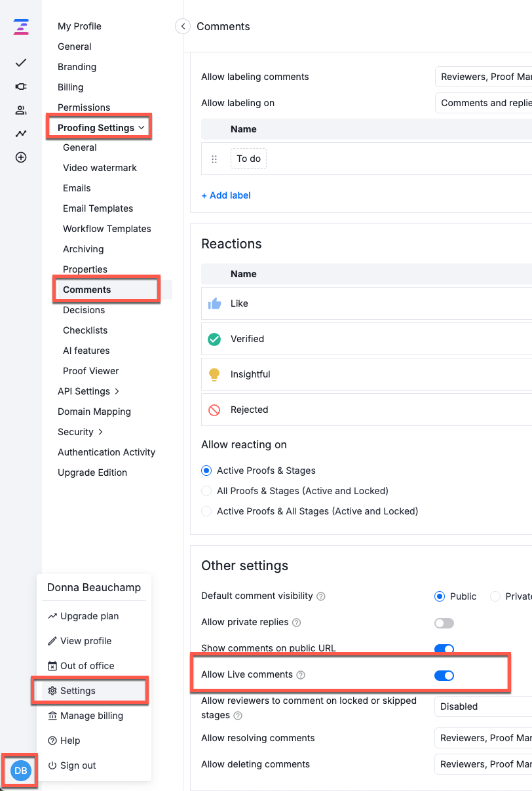Enable Allow private replies toggle
532x791 pixels.
click(x=444, y=623)
